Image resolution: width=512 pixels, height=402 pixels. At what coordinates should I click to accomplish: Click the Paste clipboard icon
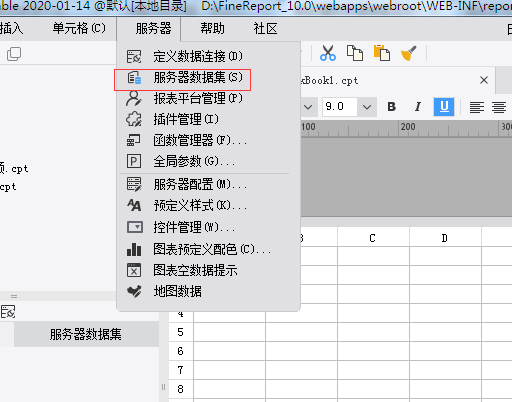382,53
